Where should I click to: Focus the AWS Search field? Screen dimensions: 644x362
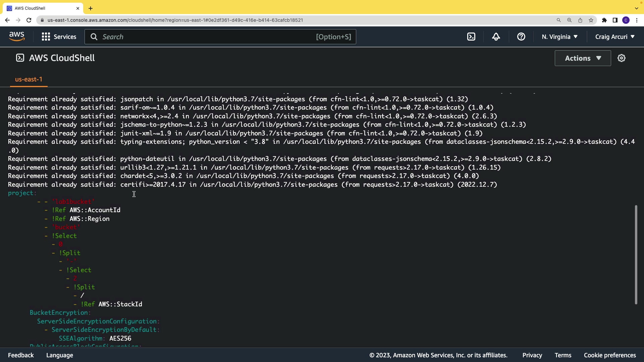pyautogui.click(x=208, y=37)
